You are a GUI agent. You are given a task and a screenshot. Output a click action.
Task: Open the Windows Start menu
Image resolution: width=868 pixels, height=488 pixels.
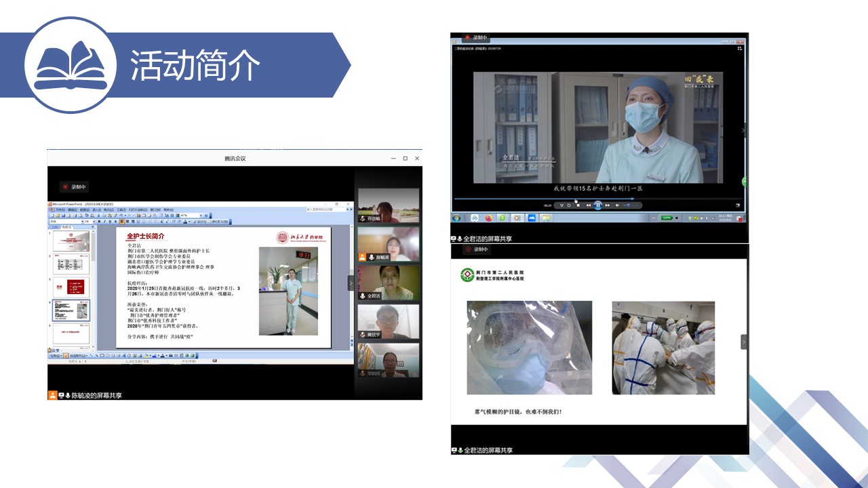[x=458, y=218]
